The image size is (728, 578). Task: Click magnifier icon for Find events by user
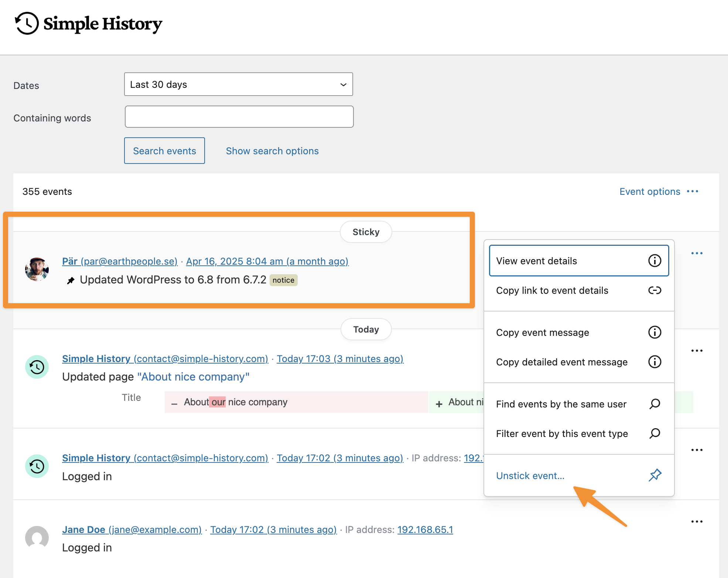click(x=654, y=404)
